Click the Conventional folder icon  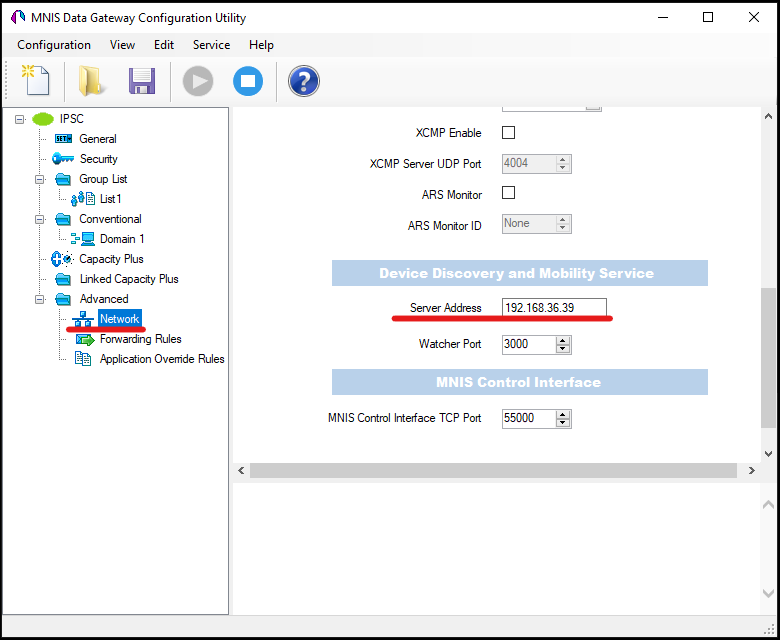tap(63, 219)
